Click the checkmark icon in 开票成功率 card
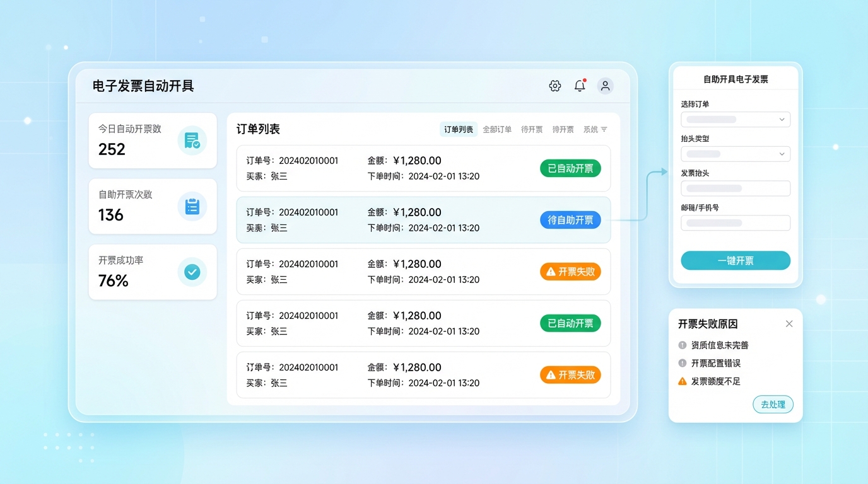Screen dimensions: 868x484 pyautogui.click(x=192, y=272)
